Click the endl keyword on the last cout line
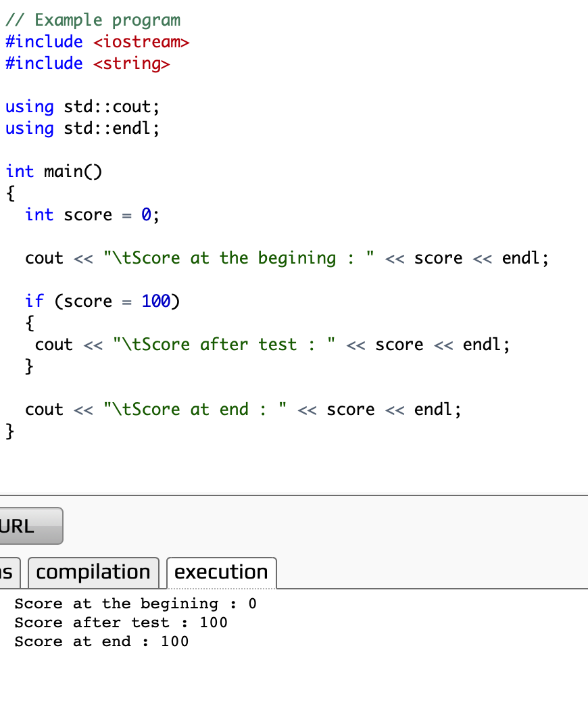 (433, 409)
